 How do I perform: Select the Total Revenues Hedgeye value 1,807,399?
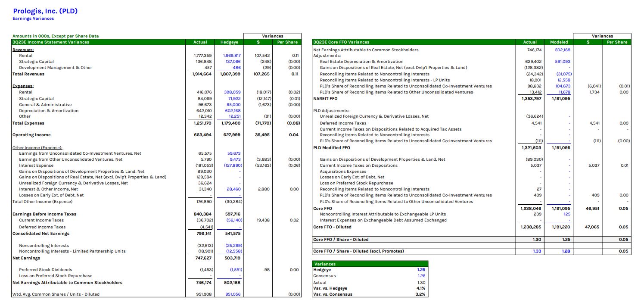[x=231, y=74]
